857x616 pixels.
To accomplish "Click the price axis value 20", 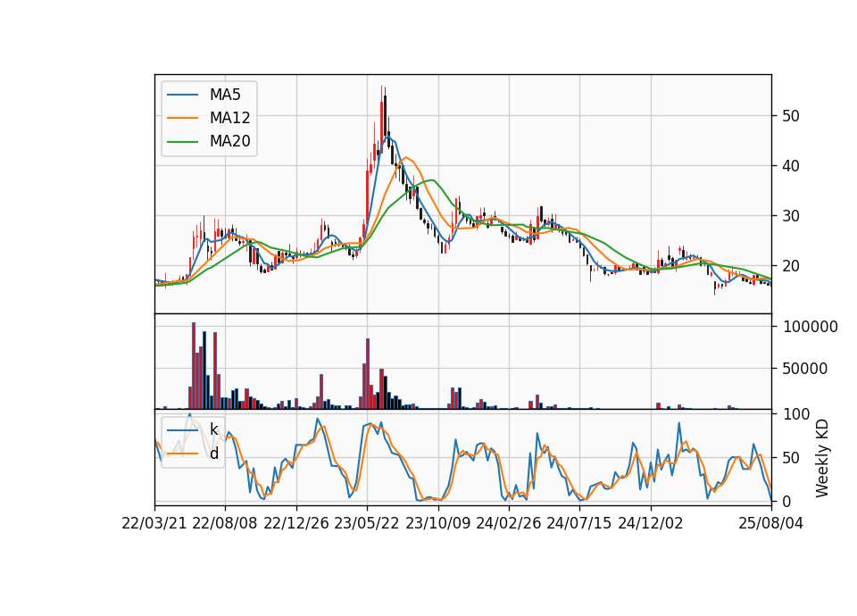I will 790,266.
